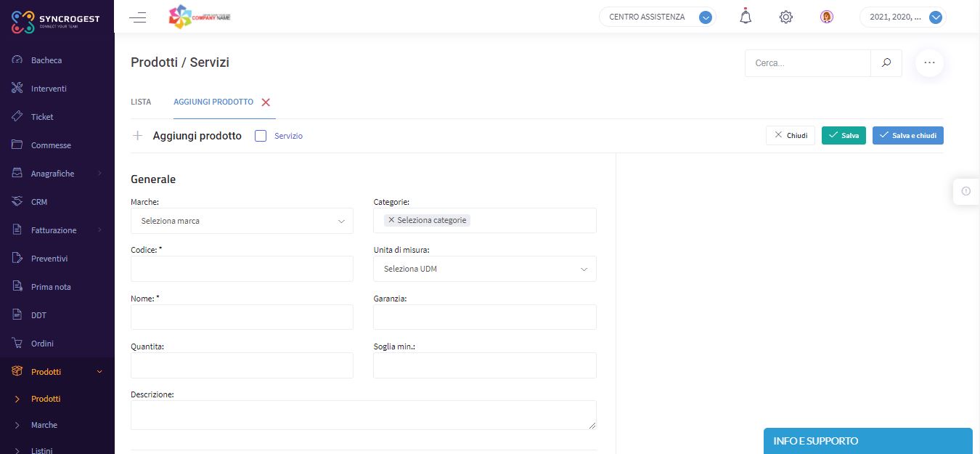
Task: Click the CRM handshake icon
Action: pyautogui.click(x=17, y=202)
